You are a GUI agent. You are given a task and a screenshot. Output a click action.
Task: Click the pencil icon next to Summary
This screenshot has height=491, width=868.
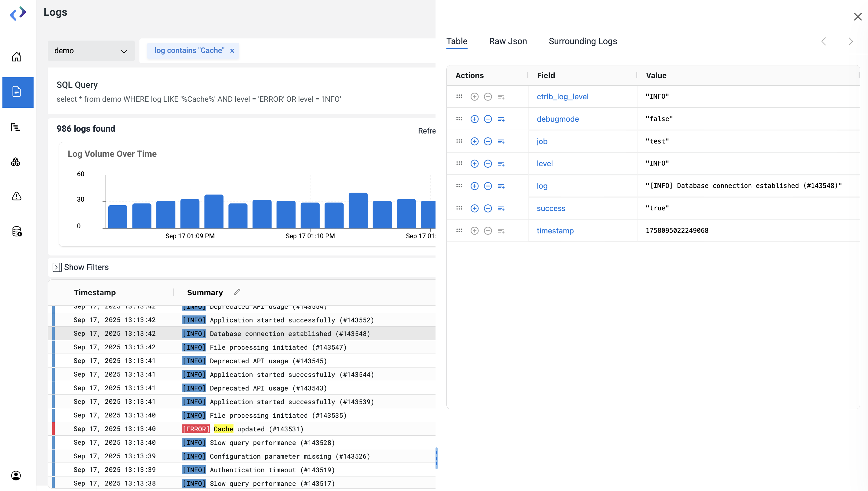[x=237, y=292]
